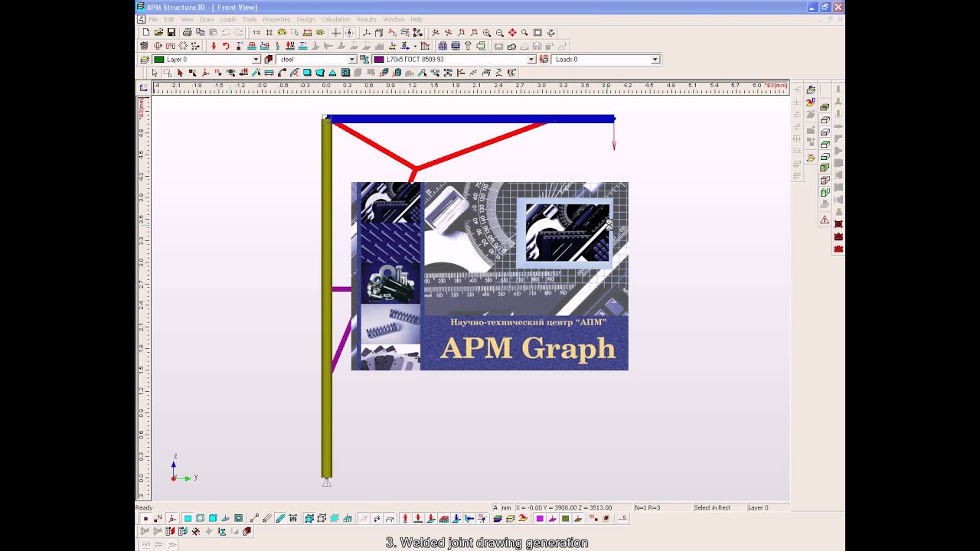Open file using the folder icon
The width and height of the screenshot is (980, 551).
coord(158,32)
